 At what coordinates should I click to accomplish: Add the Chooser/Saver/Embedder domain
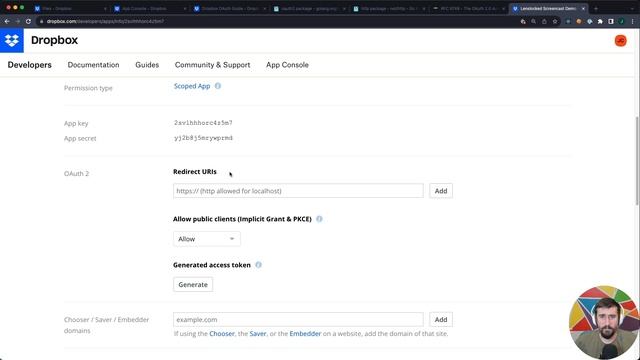pos(441,320)
